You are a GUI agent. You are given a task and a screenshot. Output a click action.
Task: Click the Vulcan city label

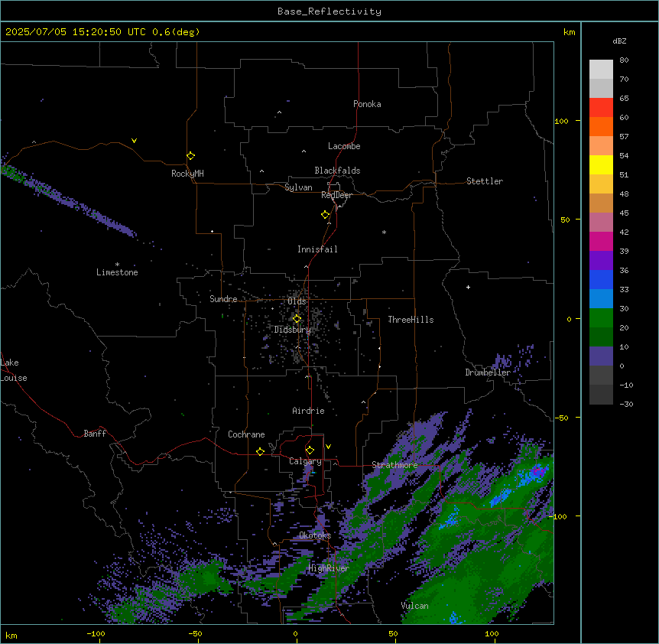click(415, 606)
